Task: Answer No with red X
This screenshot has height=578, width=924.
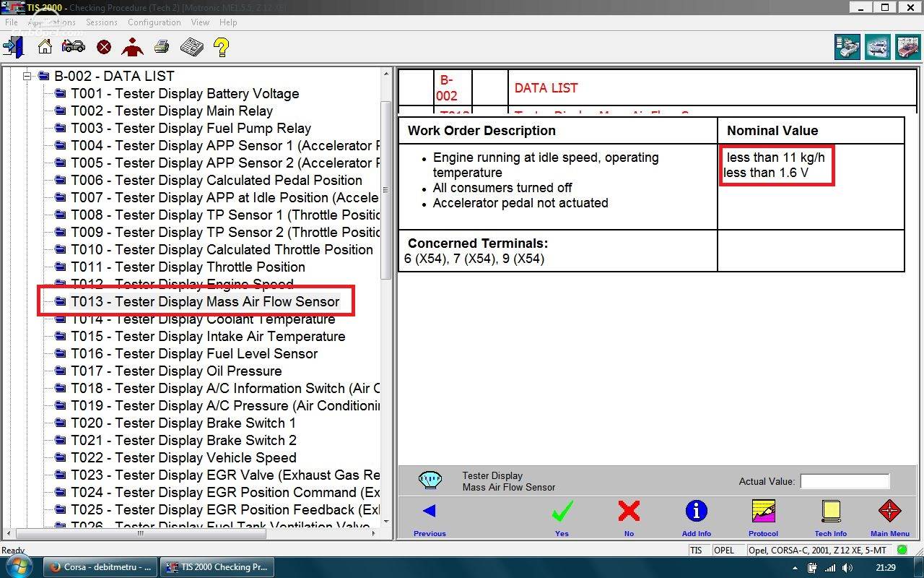Action: point(629,517)
